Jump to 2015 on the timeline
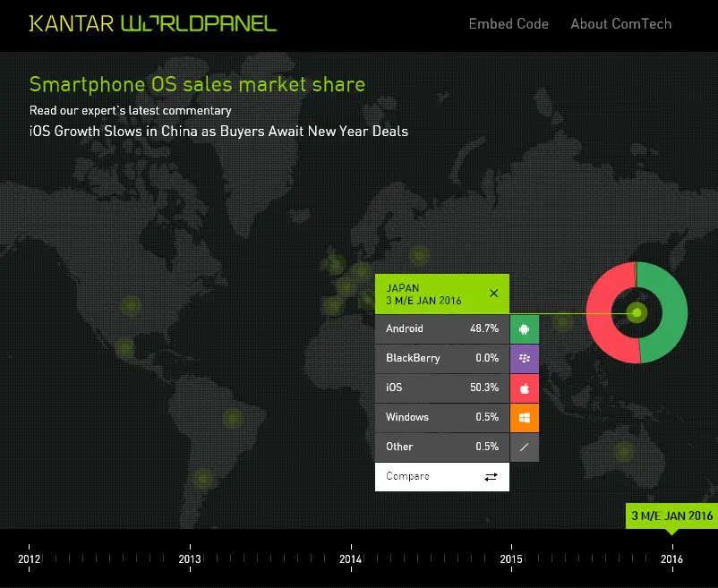Viewport: 718px width, 588px height. pos(511,558)
